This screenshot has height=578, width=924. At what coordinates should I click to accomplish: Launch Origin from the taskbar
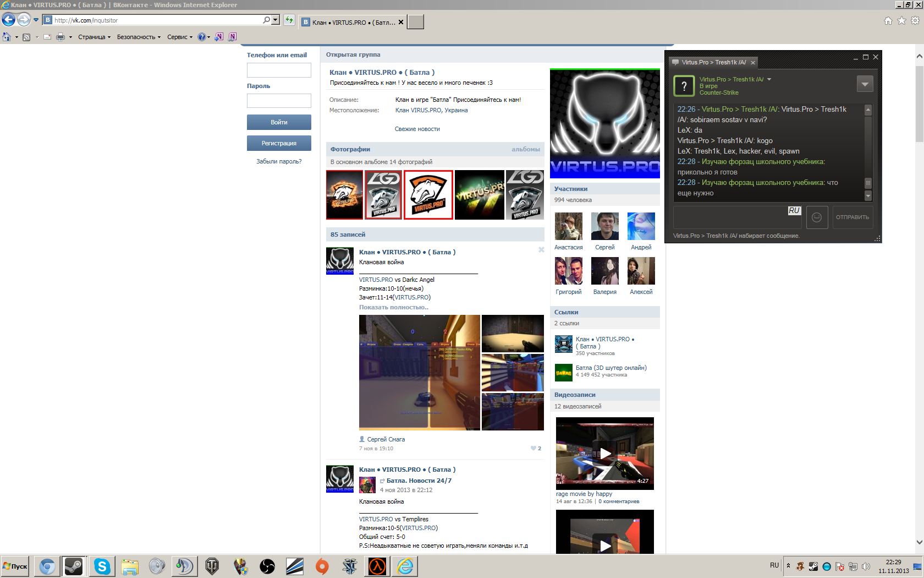(x=322, y=566)
